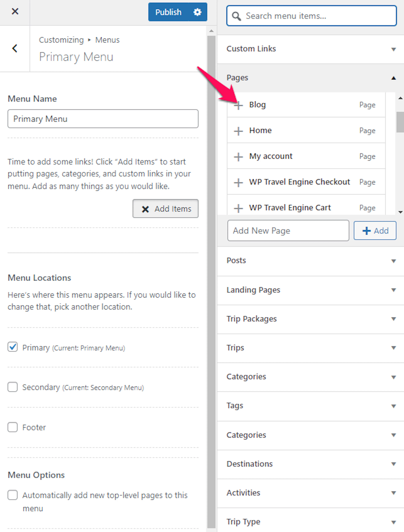Image resolution: width=404 pixels, height=532 pixels.
Task: Click plus icon beside My account
Action: 238,157
